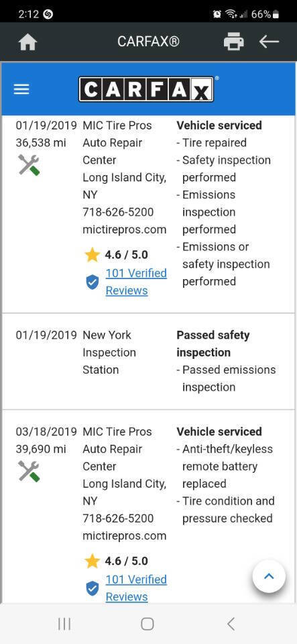Open the hamburger menu in Carfax banner
This screenshot has width=297, height=644.
tap(21, 89)
